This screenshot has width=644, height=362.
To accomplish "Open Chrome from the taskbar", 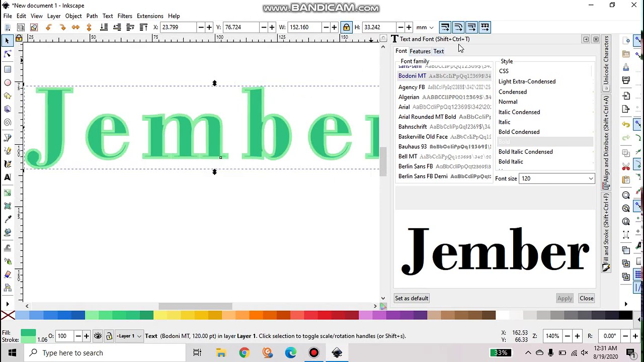I will (x=244, y=353).
